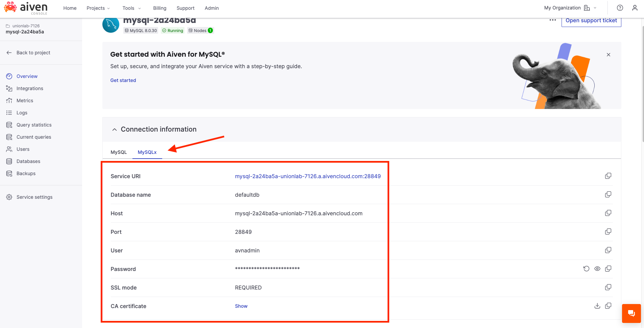
Task: Reset the password using the circular arrow icon
Action: 587,268
